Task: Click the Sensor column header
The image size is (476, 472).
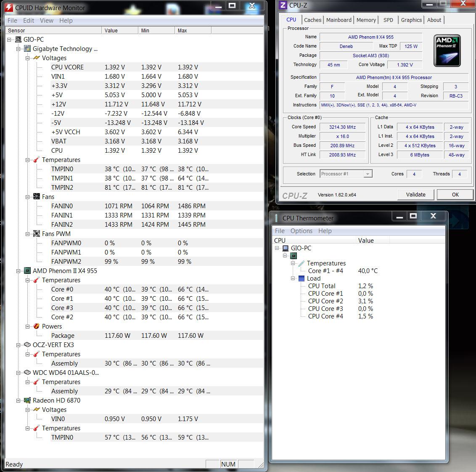Action: pos(53,30)
